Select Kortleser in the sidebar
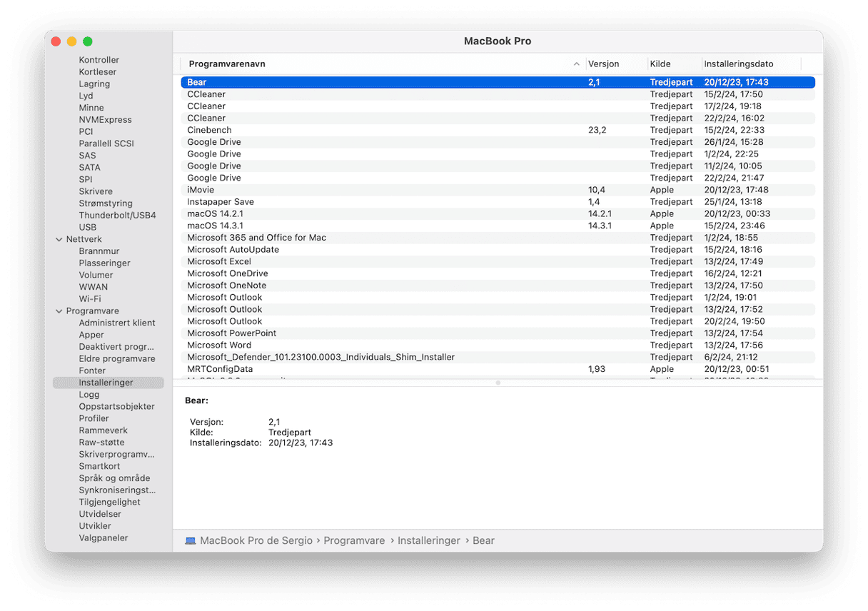Image resolution: width=868 pixels, height=611 pixels. 98,72
